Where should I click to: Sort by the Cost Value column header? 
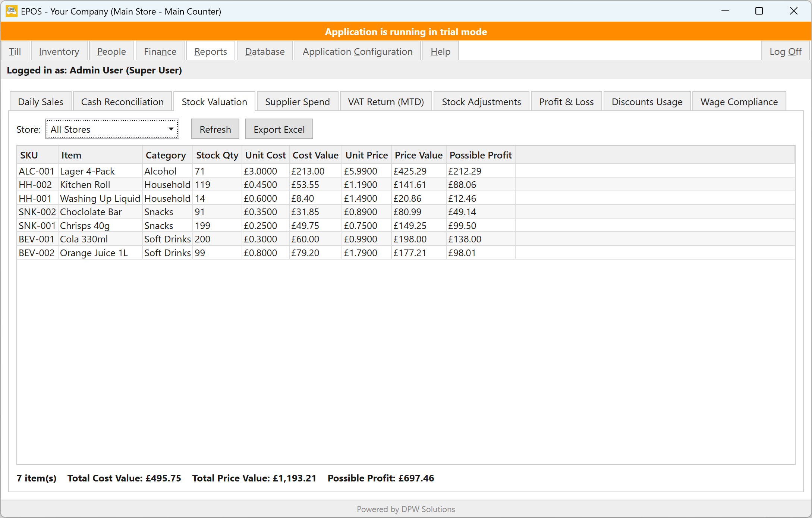[x=315, y=155]
